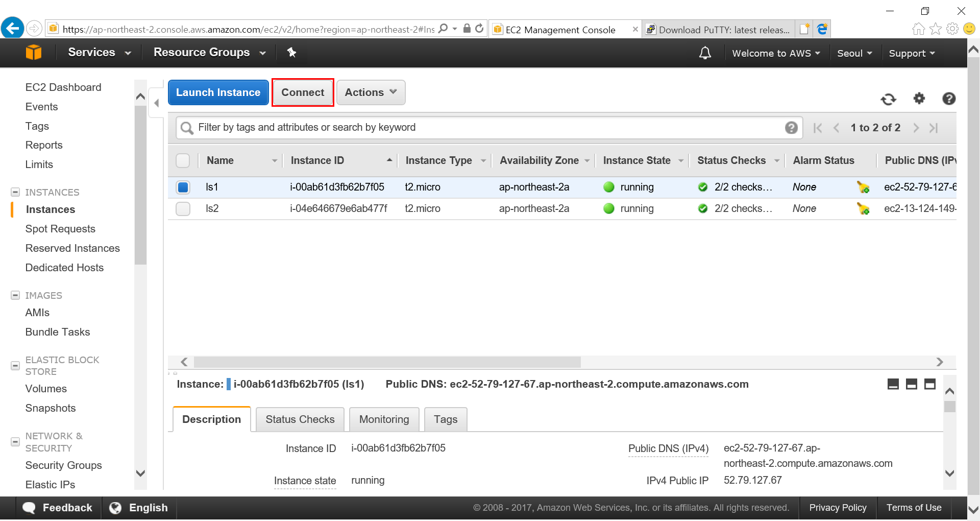Screen dimensions: 980x521
Task: Collapse the ELASTIC BLOCK STORE section
Action: (15, 366)
